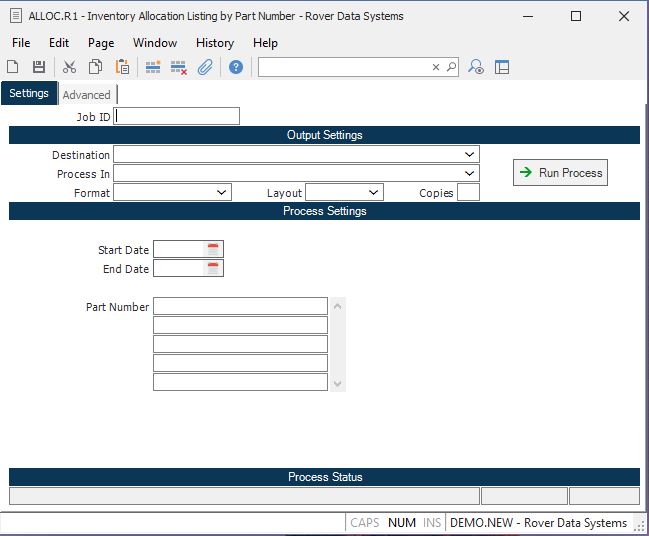Click the Insert row toolbar icon
The height and width of the screenshot is (536, 649).
[153, 67]
